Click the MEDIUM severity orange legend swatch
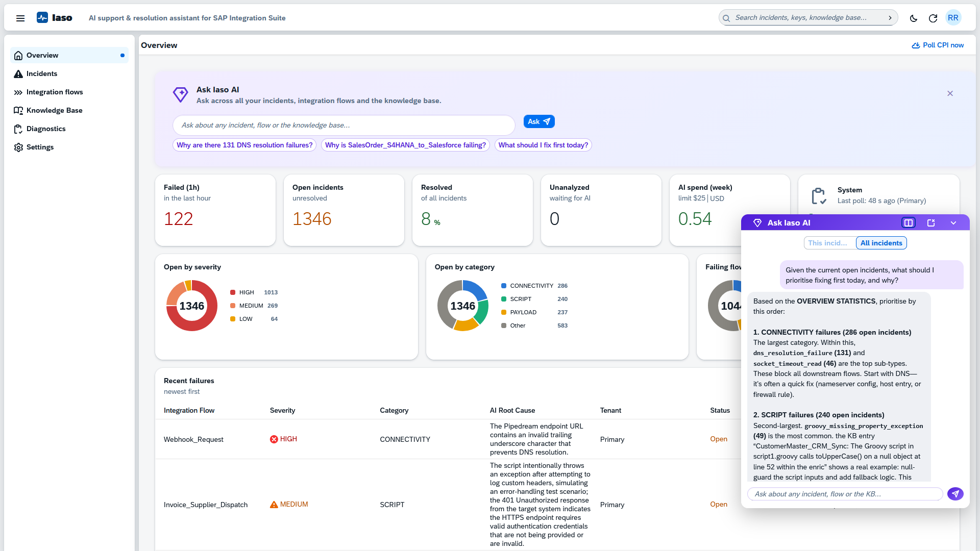Screen dimensions: 980x551 (x=233, y=306)
